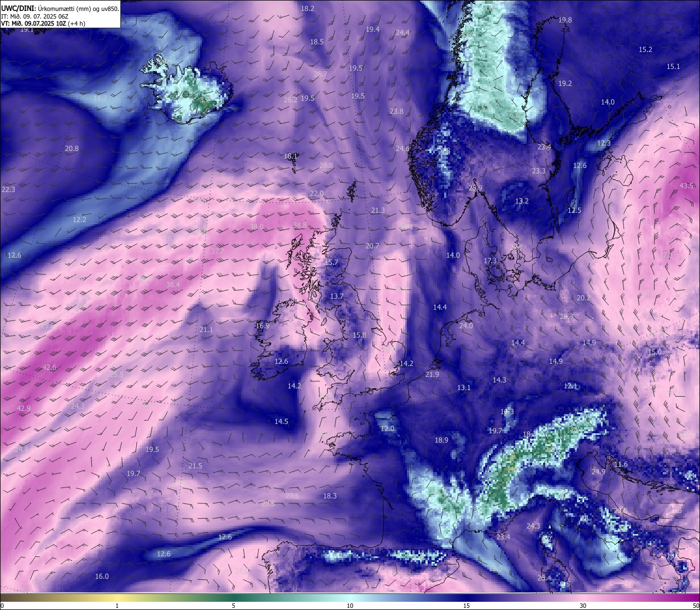The image size is (700, 610).
Task: Click the 20.2 value on the map
Action: click(584, 298)
